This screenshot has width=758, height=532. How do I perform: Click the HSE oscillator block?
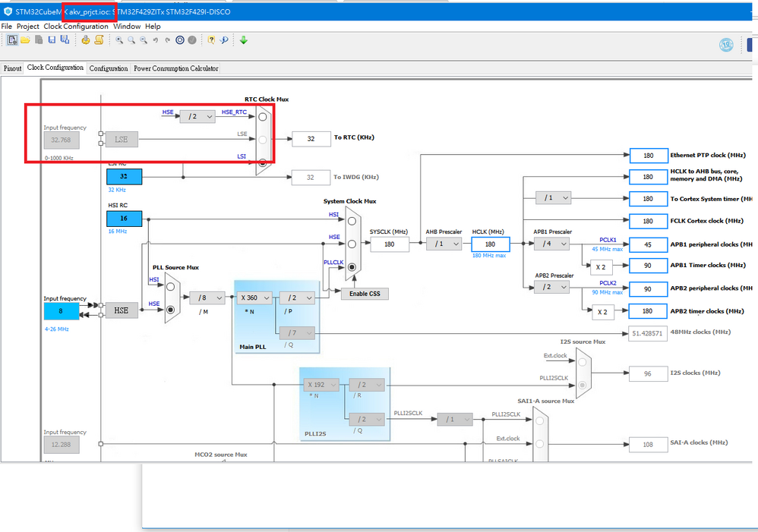122,310
